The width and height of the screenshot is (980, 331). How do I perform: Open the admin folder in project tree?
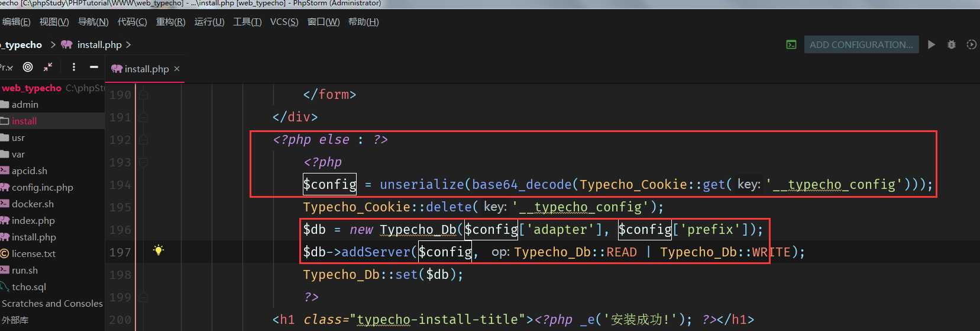coord(25,104)
